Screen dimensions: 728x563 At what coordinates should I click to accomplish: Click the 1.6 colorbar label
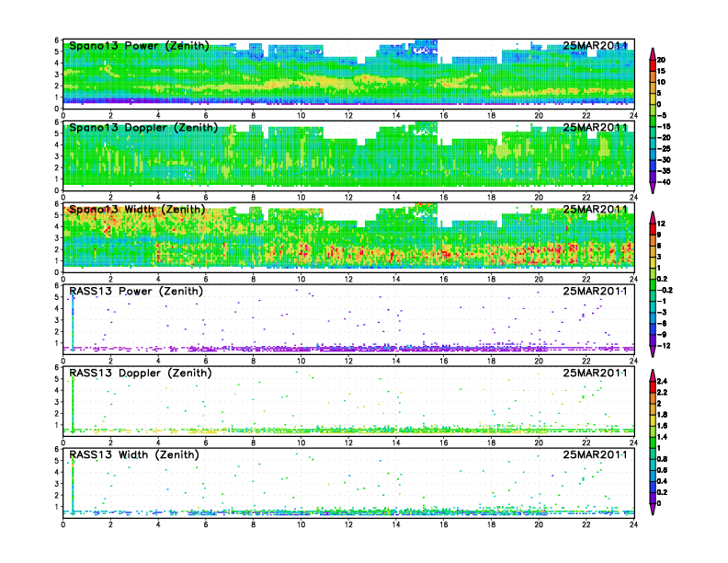(x=662, y=426)
